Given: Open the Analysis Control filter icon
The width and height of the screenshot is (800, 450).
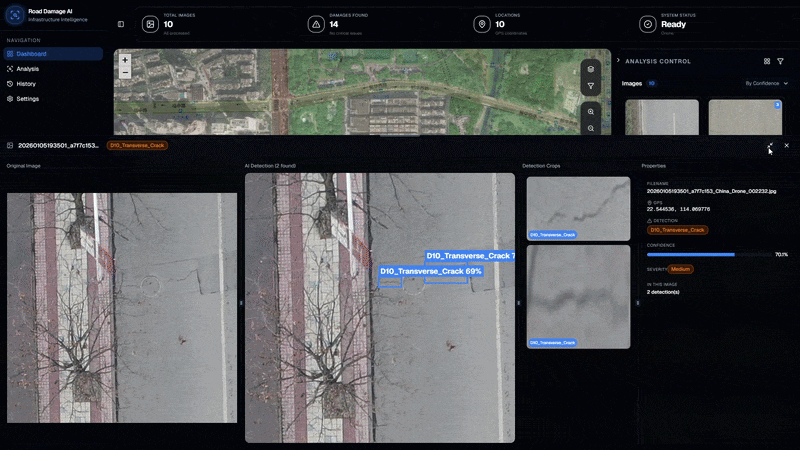Looking at the screenshot, I should (780, 61).
